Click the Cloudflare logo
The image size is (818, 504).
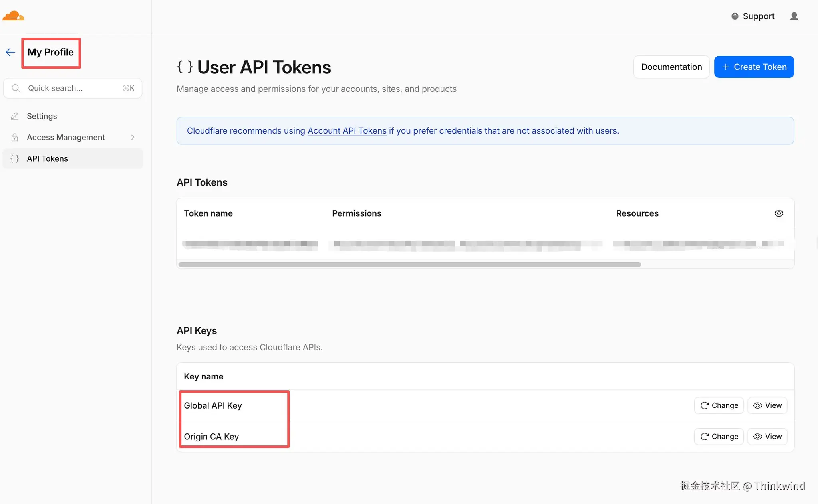coord(13,16)
